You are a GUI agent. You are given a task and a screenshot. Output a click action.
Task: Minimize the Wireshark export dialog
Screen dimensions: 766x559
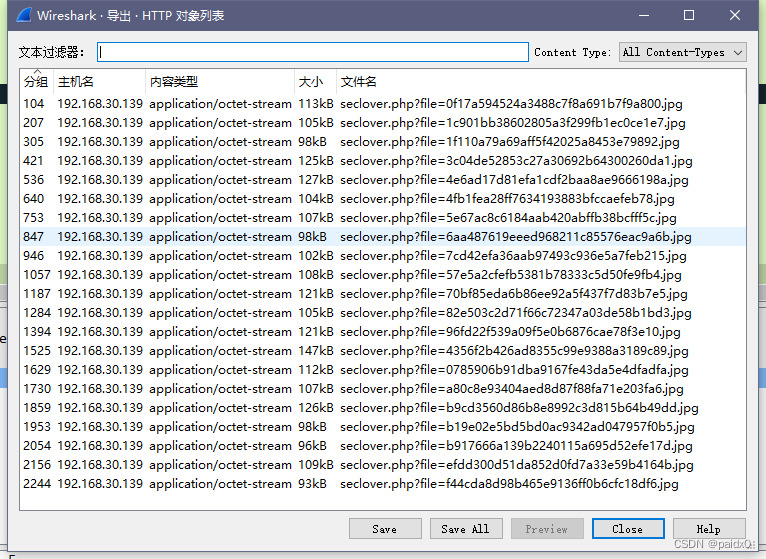click(644, 15)
